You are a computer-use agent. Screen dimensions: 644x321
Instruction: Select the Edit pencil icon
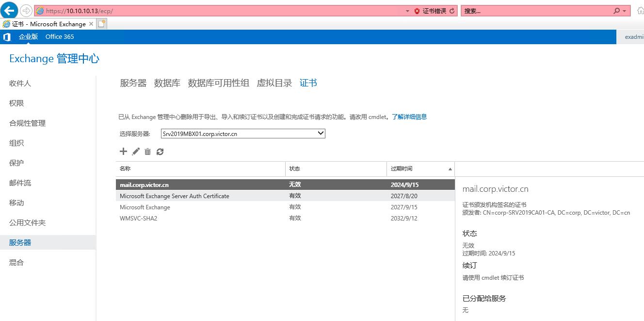tap(135, 152)
